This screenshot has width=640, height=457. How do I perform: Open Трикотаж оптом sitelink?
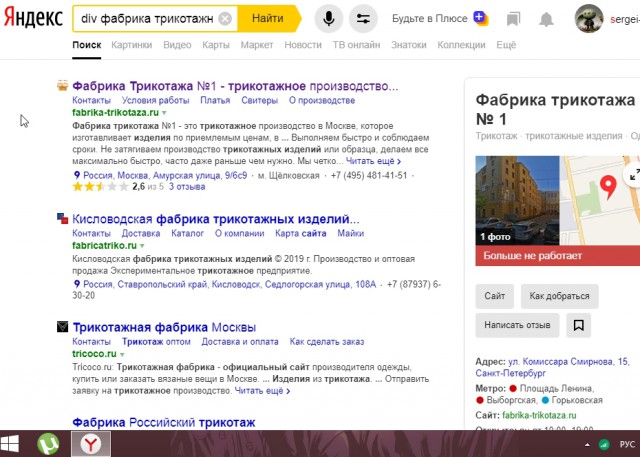[x=156, y=342]
